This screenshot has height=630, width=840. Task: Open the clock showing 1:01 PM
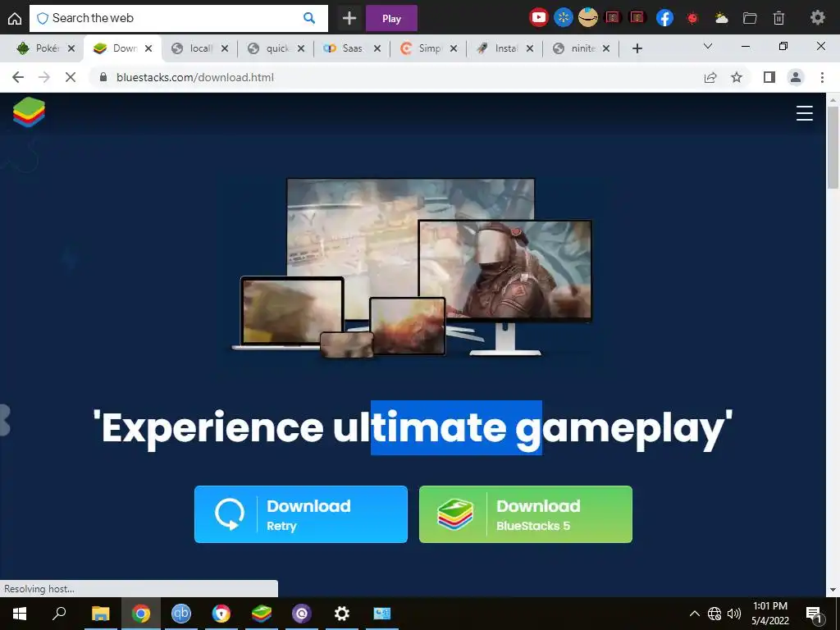click(x=769, y=614)
